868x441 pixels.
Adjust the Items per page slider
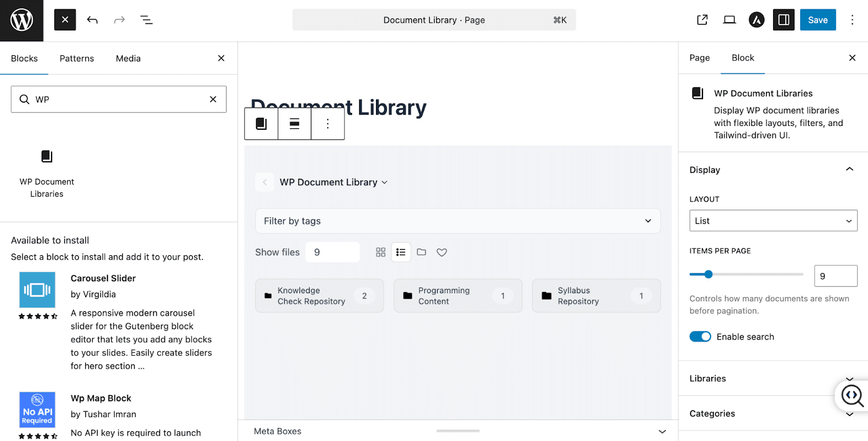tap(746, 274)
